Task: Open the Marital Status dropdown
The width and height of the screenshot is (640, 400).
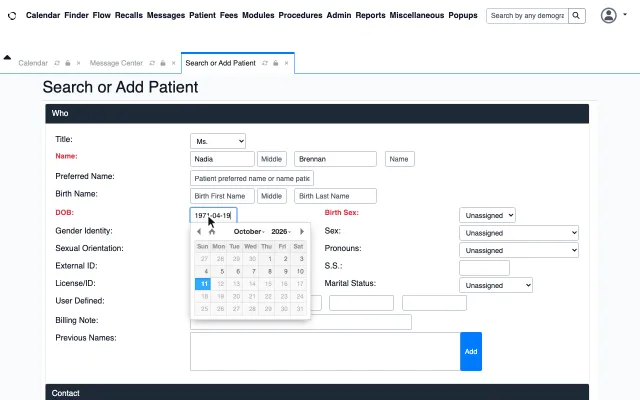Action: 496,285
